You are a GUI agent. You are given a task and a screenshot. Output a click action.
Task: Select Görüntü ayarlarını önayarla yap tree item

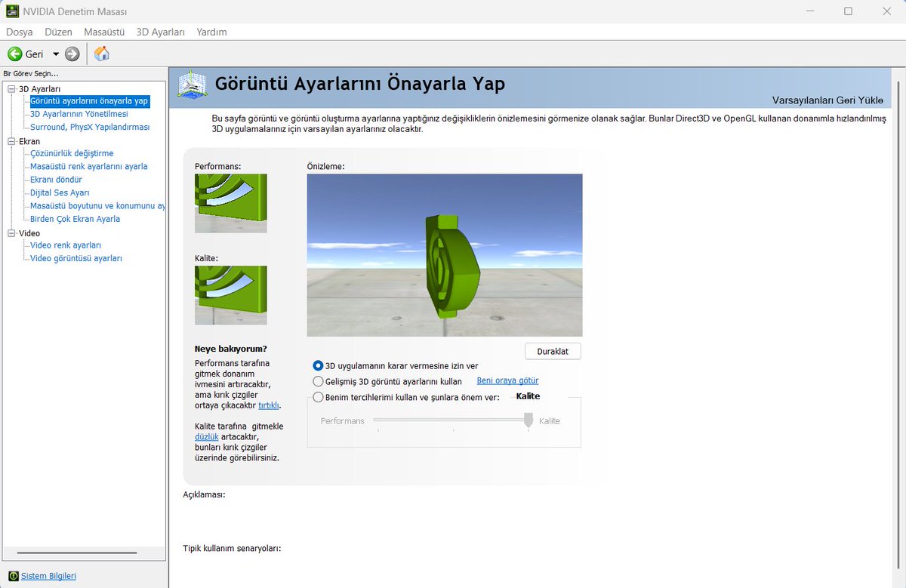pos(89,101)
